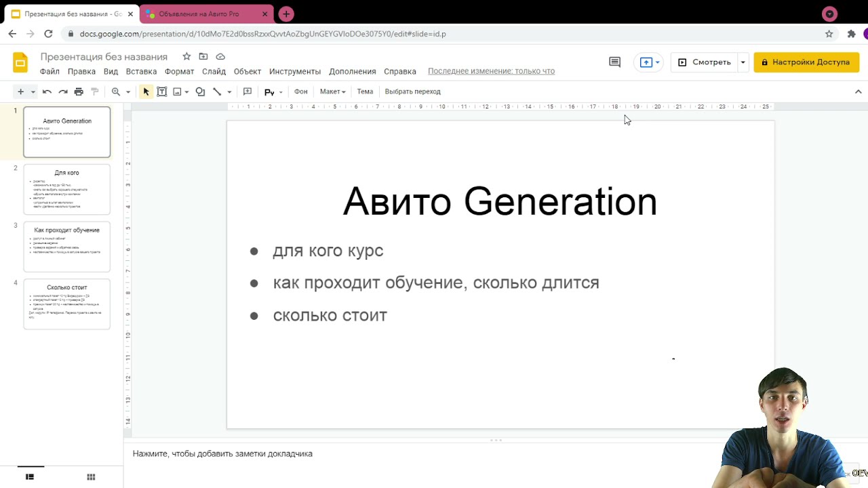Click the Фон background button
The height and width of the screenshot is (488, 868).
coord(300,91)
